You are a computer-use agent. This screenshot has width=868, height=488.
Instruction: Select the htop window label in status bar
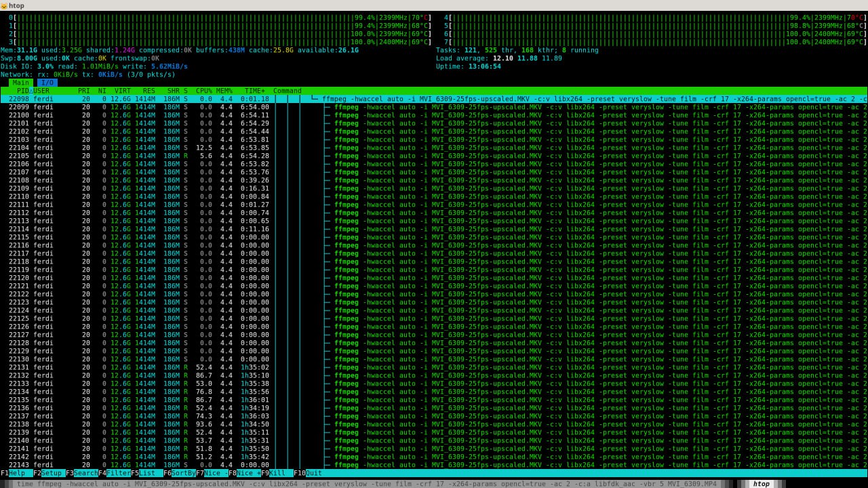tap(761, 484)
